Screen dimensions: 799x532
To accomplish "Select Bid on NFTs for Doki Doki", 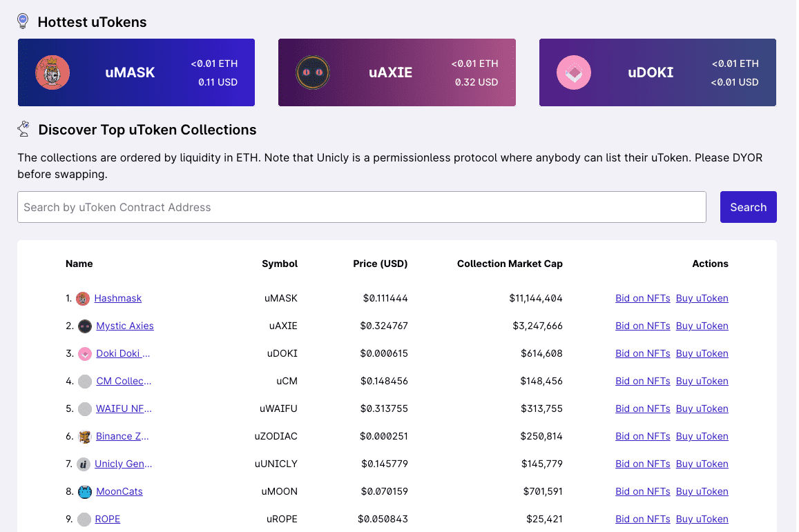I will pyautogui.click(x=642, y=353).
